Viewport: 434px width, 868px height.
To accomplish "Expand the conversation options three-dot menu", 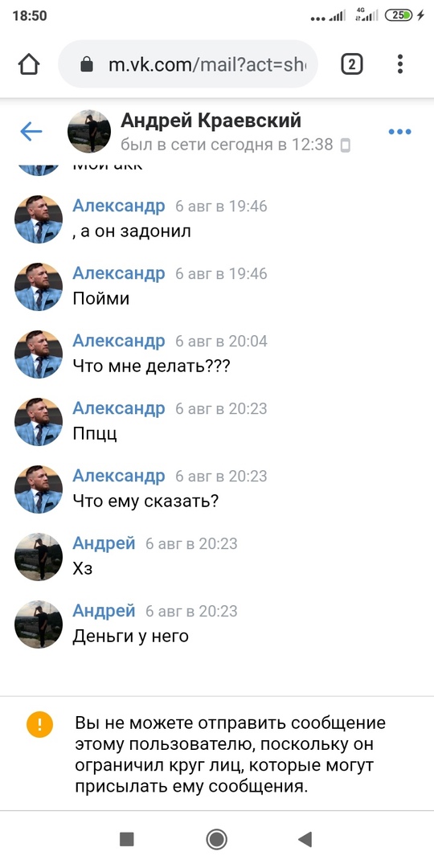I will (x=399, y=132).
